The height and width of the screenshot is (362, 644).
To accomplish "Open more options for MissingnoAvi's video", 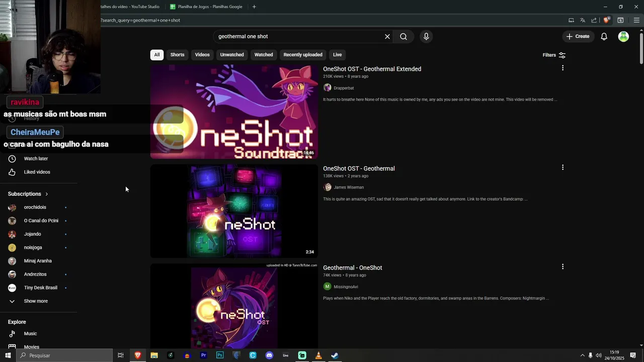I will 562,266.
